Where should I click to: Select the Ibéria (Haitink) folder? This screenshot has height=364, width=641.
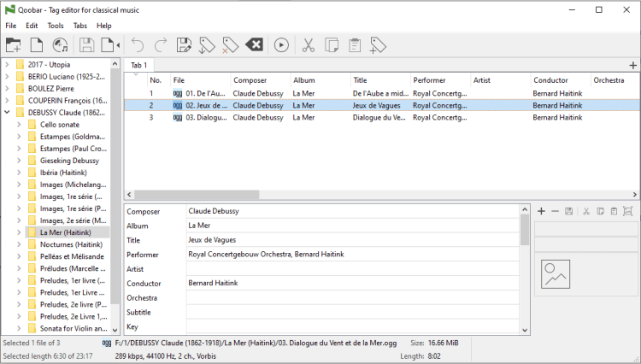tap(63, 173)
